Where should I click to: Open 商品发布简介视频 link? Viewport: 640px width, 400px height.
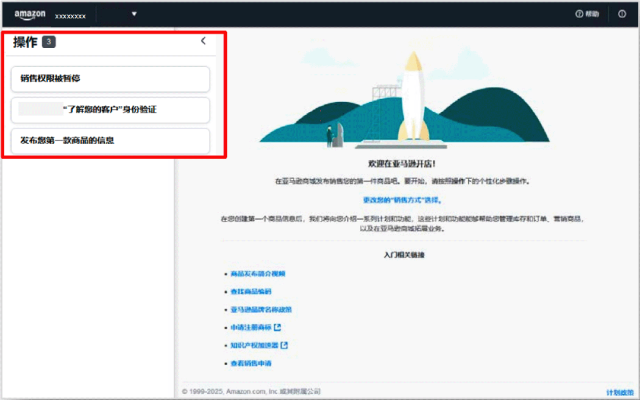tap(257, 273)
